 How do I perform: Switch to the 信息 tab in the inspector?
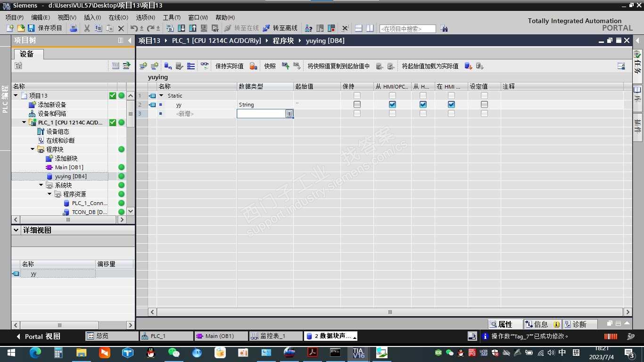click(542, 324)
